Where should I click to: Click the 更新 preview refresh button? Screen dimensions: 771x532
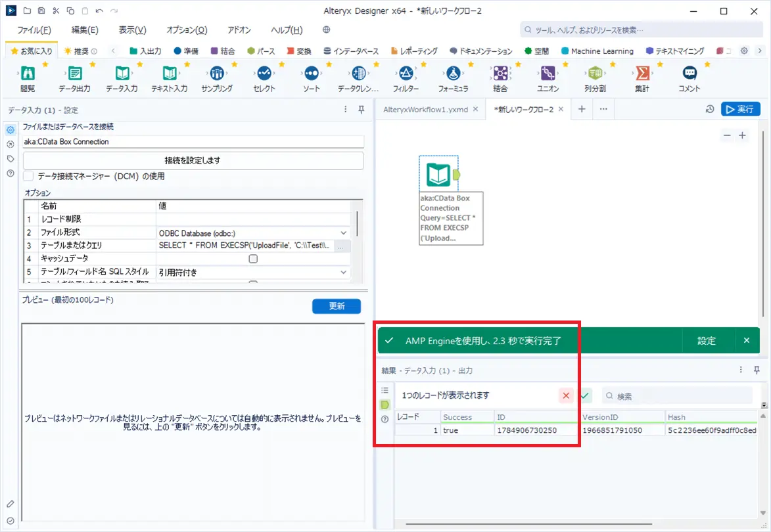click(x=337, y=306)
